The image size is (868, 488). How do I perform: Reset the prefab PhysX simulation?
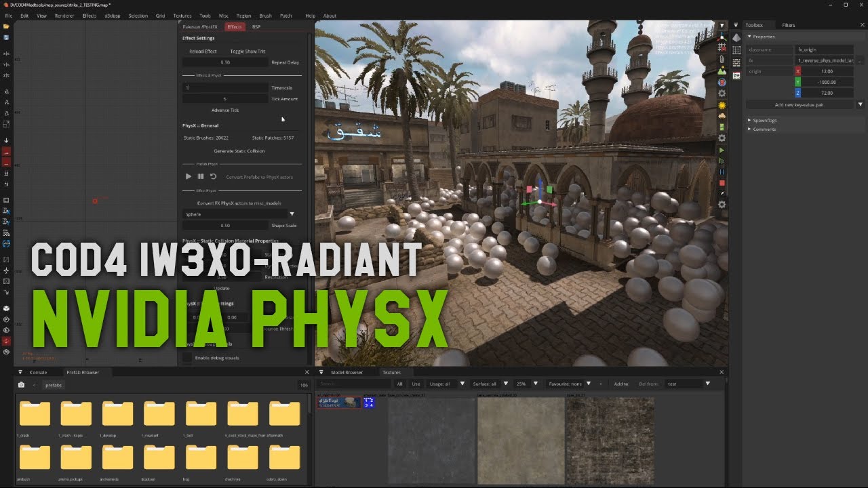pos(213,176)
